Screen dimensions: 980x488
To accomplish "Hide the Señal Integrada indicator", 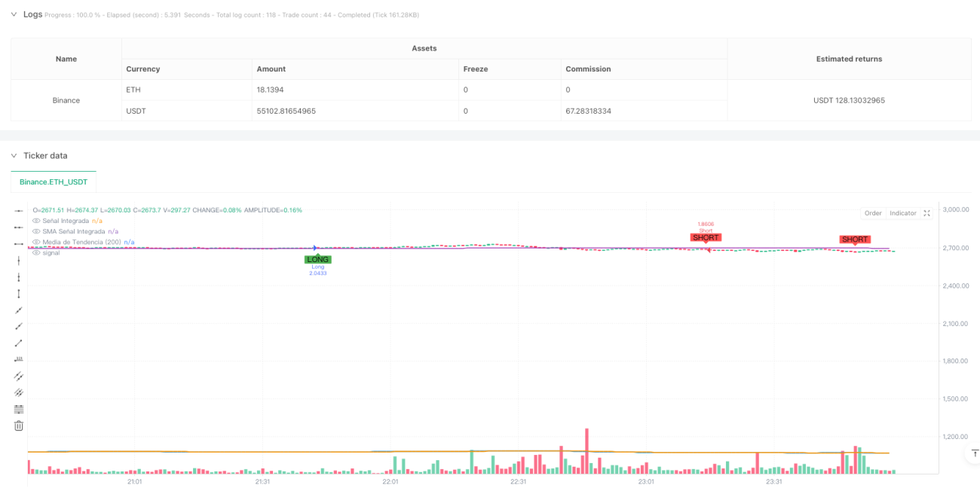I will [x=36, y=221].
